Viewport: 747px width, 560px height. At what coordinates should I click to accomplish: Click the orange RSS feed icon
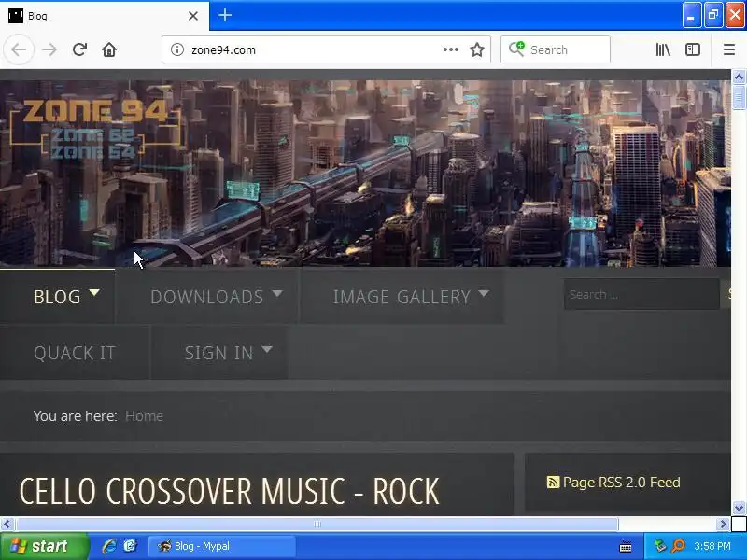(553, 483)
